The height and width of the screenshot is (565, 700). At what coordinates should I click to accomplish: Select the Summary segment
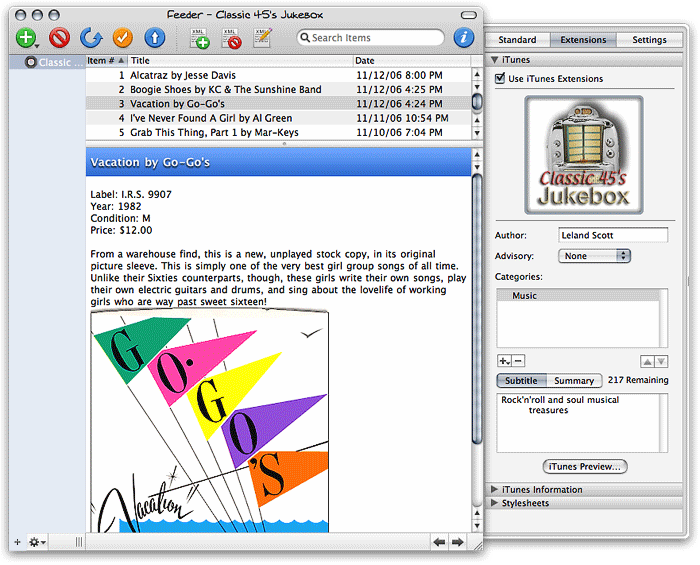[x=574, y=381]
